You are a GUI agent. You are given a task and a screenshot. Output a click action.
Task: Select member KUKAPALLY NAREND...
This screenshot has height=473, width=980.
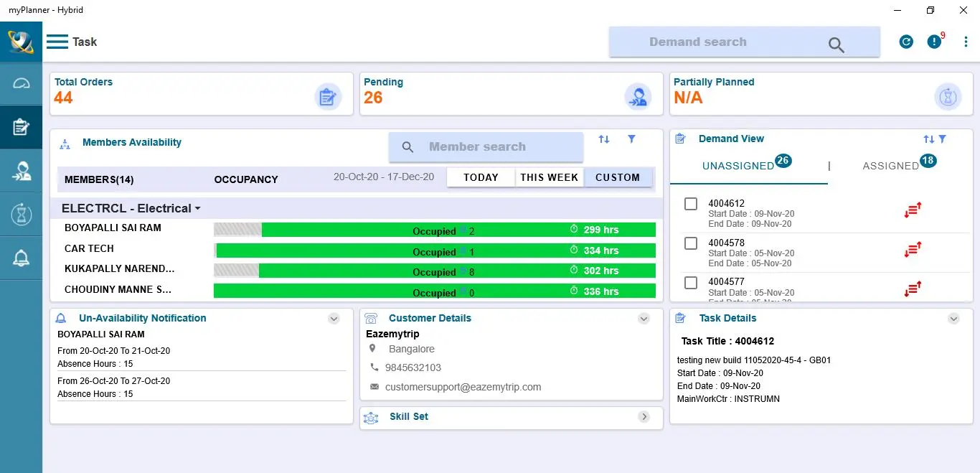[x=120, y=269]
